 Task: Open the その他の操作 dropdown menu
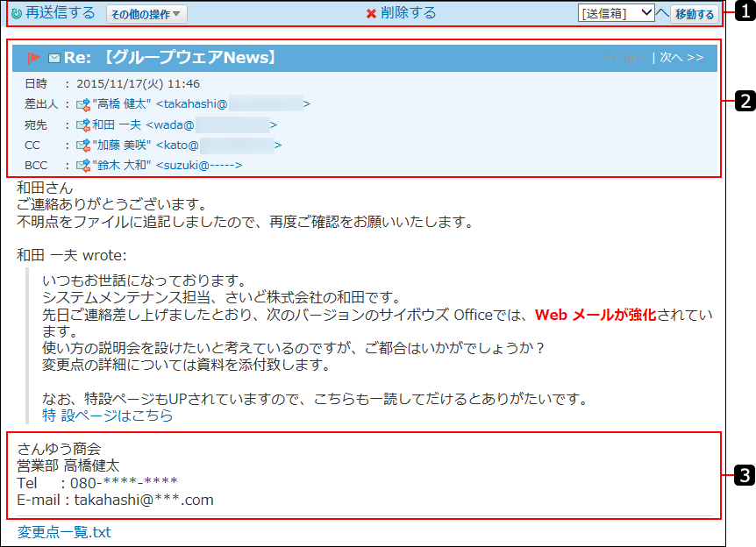[x=146, y=14]
